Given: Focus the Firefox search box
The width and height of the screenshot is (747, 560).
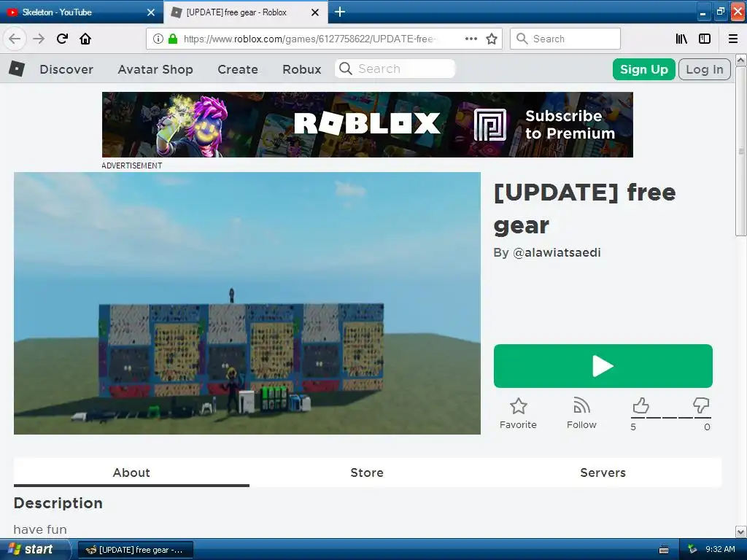Looking at the screenshot, I should point(565,39).
